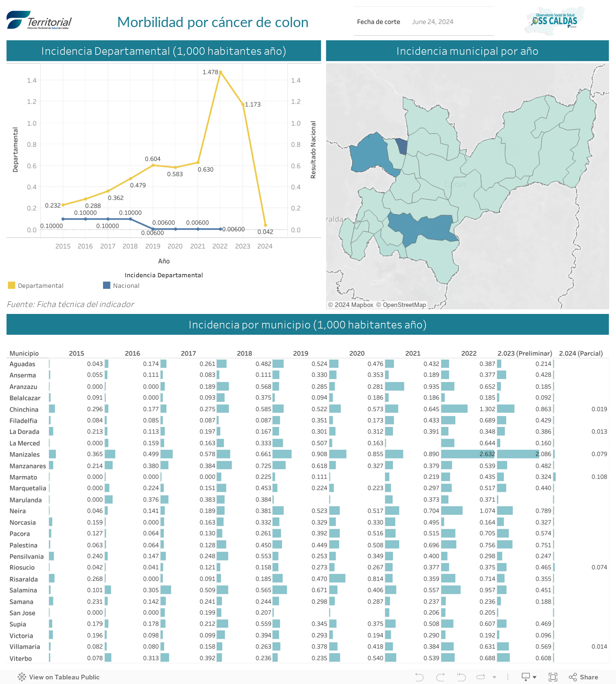Click Chinchina 1.302 value for 2022

tap(487, 409)
